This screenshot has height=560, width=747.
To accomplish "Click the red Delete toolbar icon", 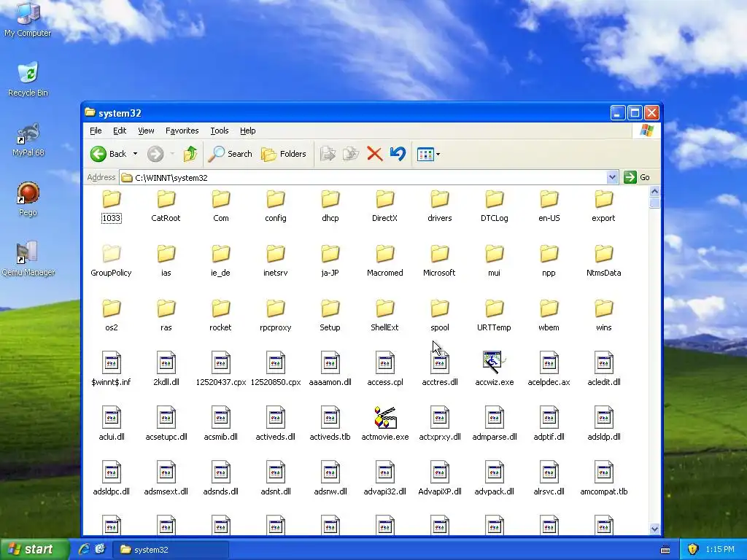I will point(375,154).
